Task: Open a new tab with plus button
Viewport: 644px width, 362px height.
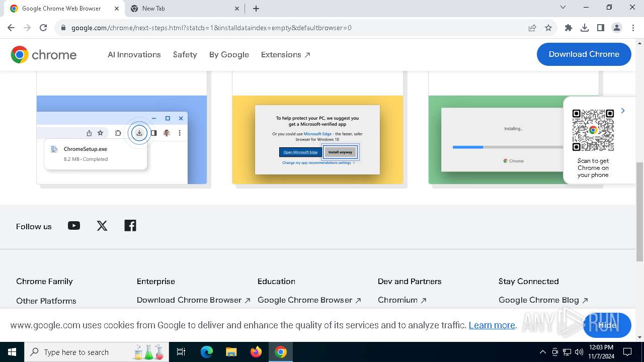Action: click(x=256, y=9)
